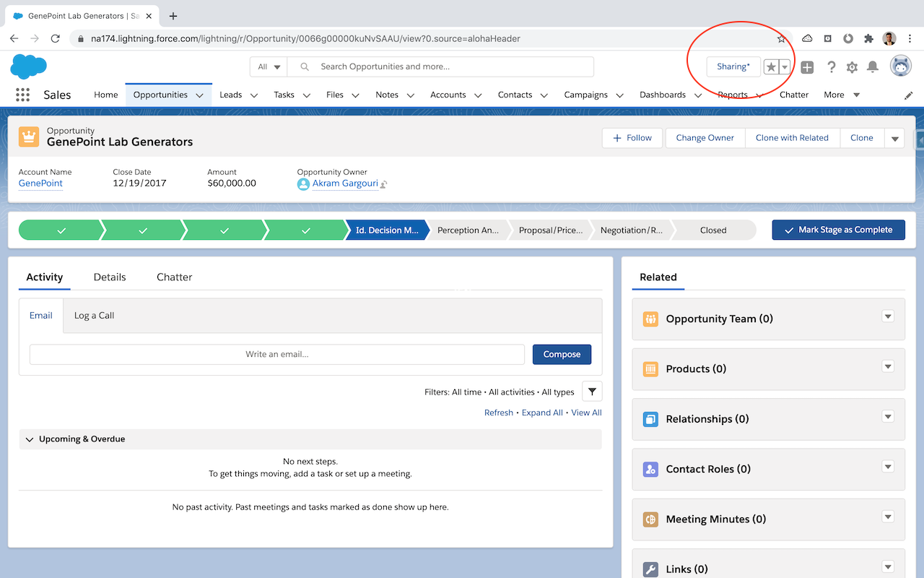Open the GenePoint account link

point(40,184)
